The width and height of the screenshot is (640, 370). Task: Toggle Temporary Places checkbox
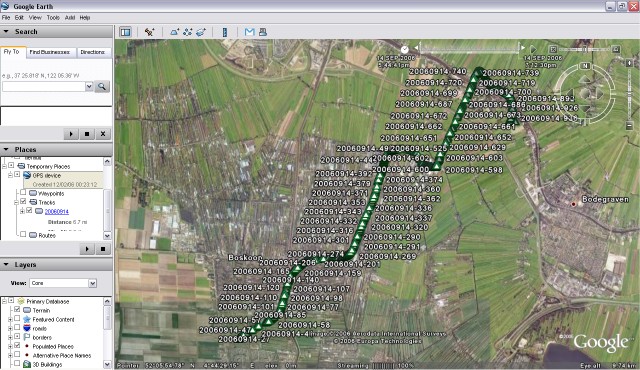tap(11, 166)
